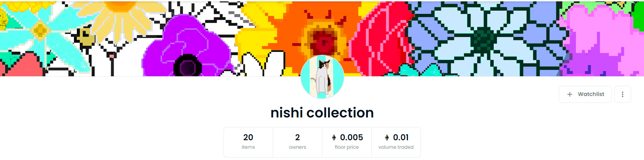Viewport: 644px width, 160px height.
Task: Click the 0.01 volume traded value
Action: (x=401, y=137)
